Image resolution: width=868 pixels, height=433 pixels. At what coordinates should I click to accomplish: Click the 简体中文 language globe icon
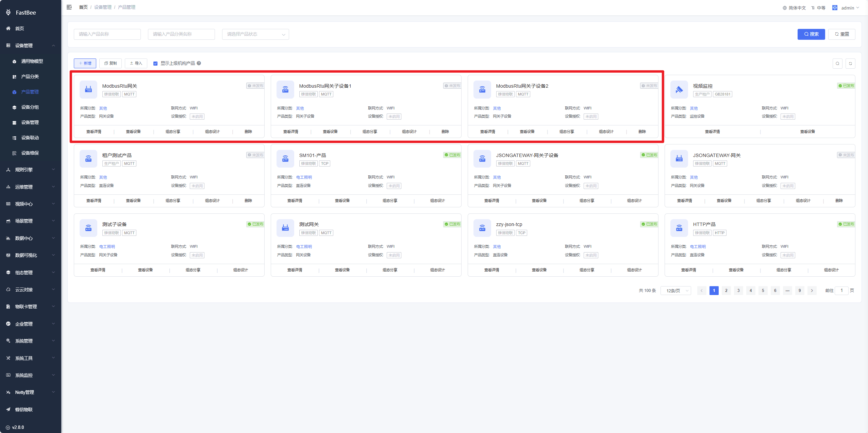pyautogui.click(x=785, y=8)
